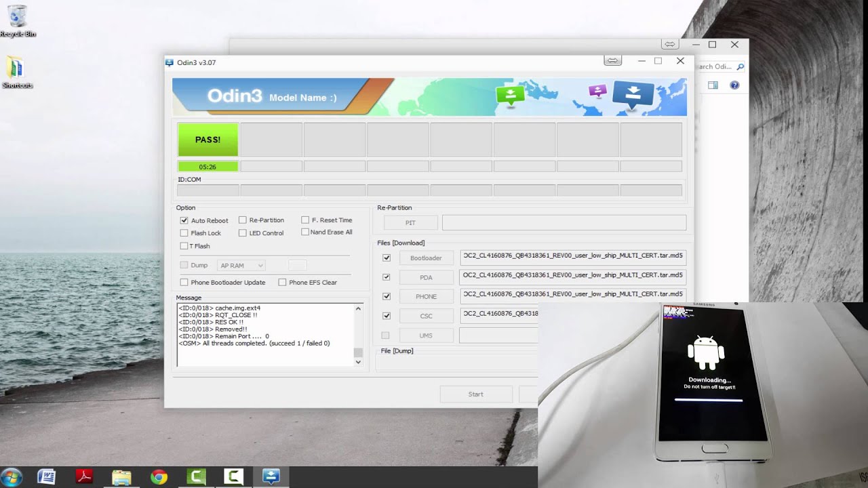The width and height of the screenshot is (868, 488).
Task: Click the 'RES OK !!' log line
Action: tap(211, 322)
